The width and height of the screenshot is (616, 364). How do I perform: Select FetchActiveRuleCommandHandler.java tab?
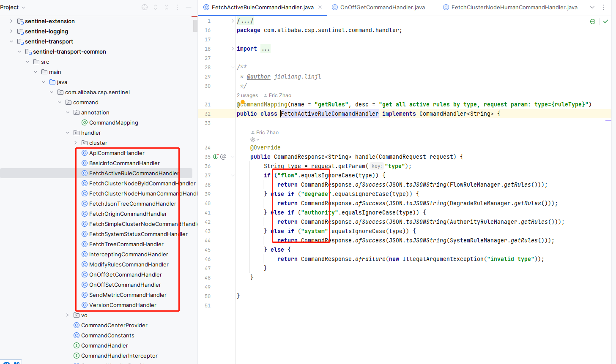[262, 7]
